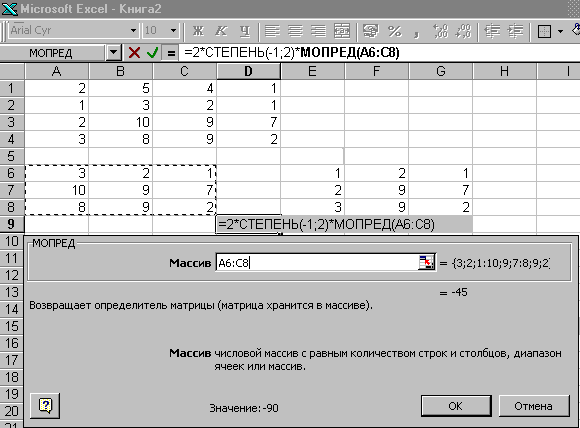This screenshot has height=428, width=580.
Task: Align cell text to the right
Action: click(318, 31)
